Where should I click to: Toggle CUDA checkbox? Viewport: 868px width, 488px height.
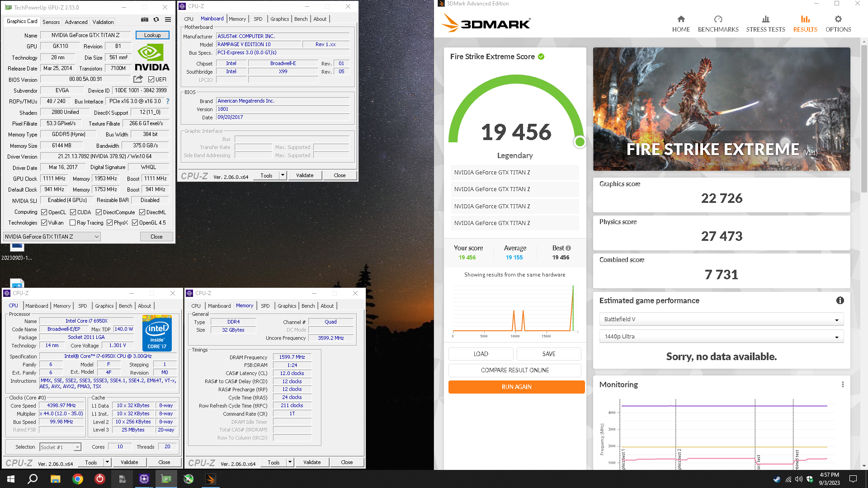tap(73, 212)
